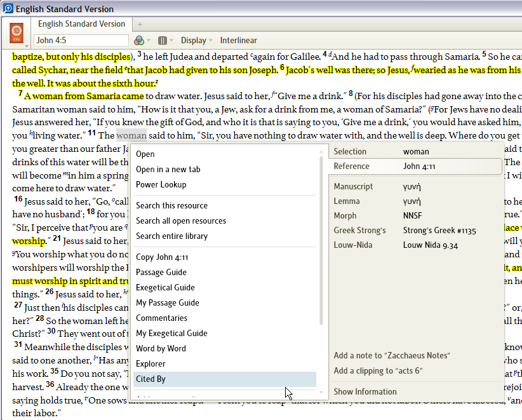
Task: Select the Lemma γυνή row
Action: tap(416, 201)
